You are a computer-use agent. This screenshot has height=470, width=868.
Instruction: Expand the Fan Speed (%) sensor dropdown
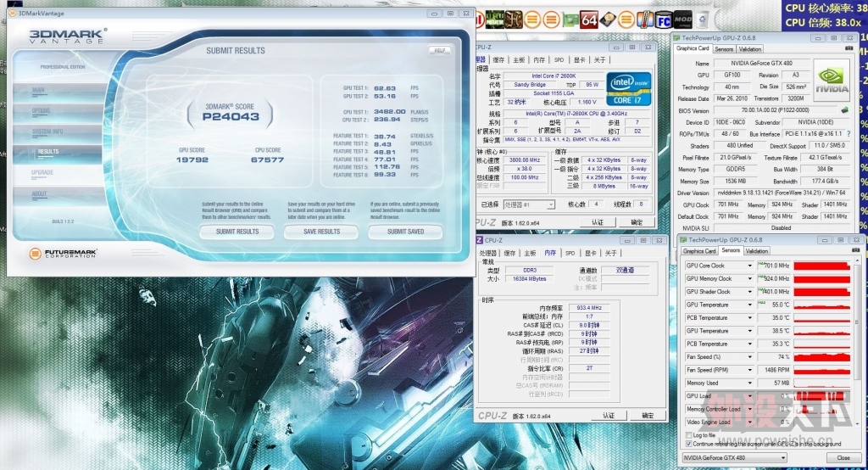click(x=750, y=357)
